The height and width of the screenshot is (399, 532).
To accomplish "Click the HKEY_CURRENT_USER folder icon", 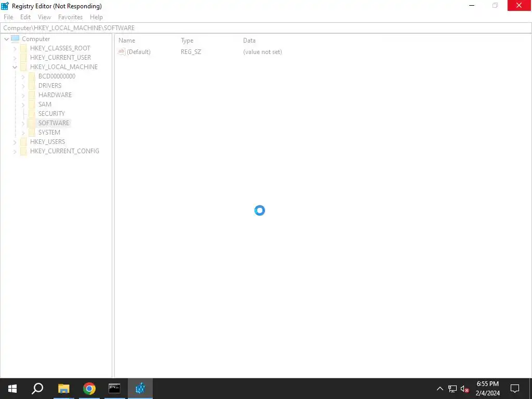I will (23, 57).
